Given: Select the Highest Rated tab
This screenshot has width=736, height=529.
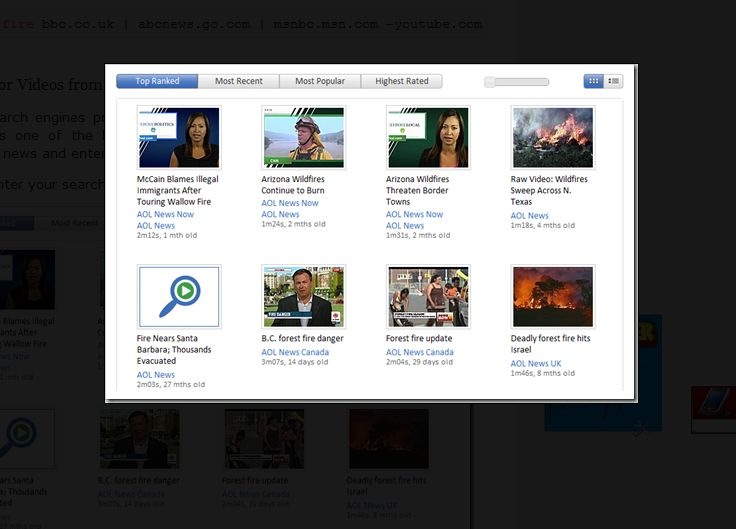Looking at the screenshot, I should pyautogui.click(x=402, y=81).
